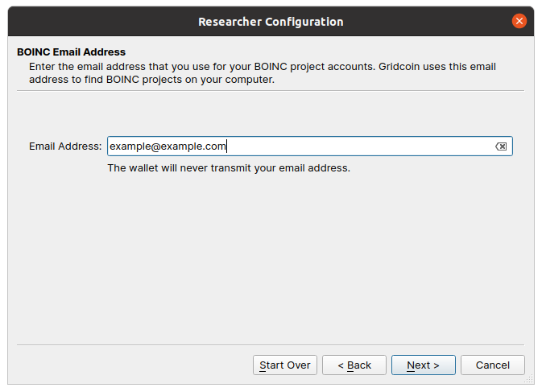Viewport: 542px width, 392px height.
Task: Click the separator line below the description
Action: (x=271, y=91)
